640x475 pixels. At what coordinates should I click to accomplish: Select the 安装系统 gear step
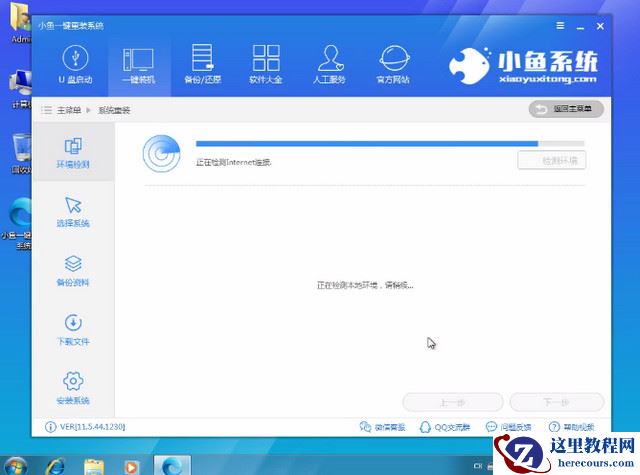point(73,388)
